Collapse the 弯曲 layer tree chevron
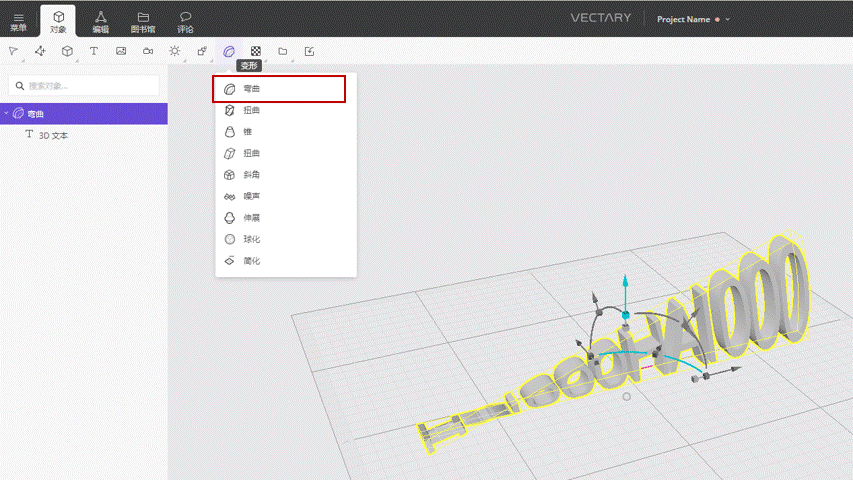Viewport: 853px width, 480px height. 6,113
